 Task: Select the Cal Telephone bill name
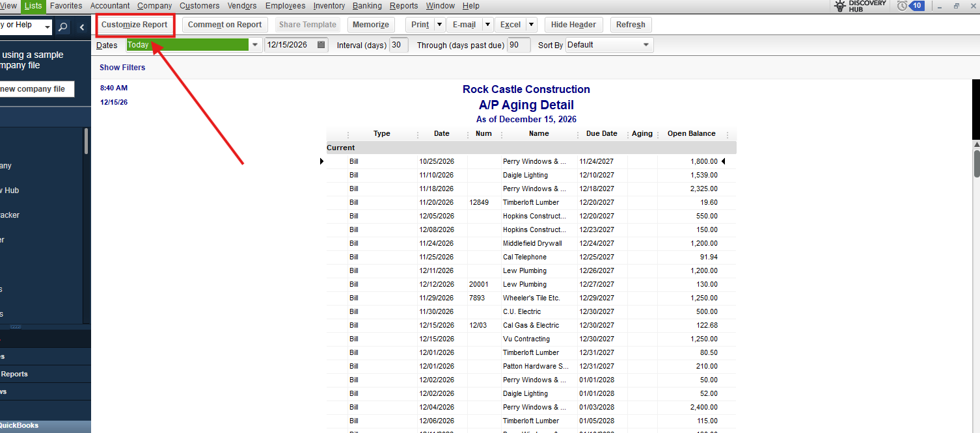tap(524, 257)
